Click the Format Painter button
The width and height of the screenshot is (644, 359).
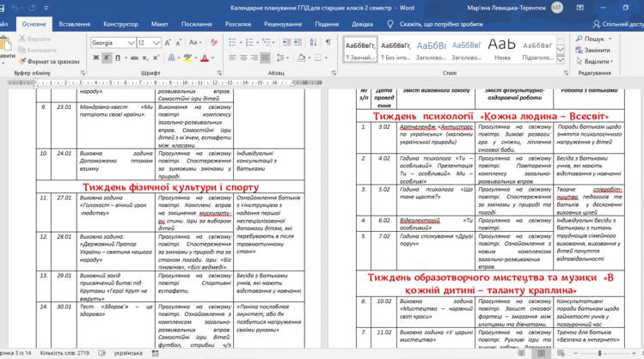point(49,62)
